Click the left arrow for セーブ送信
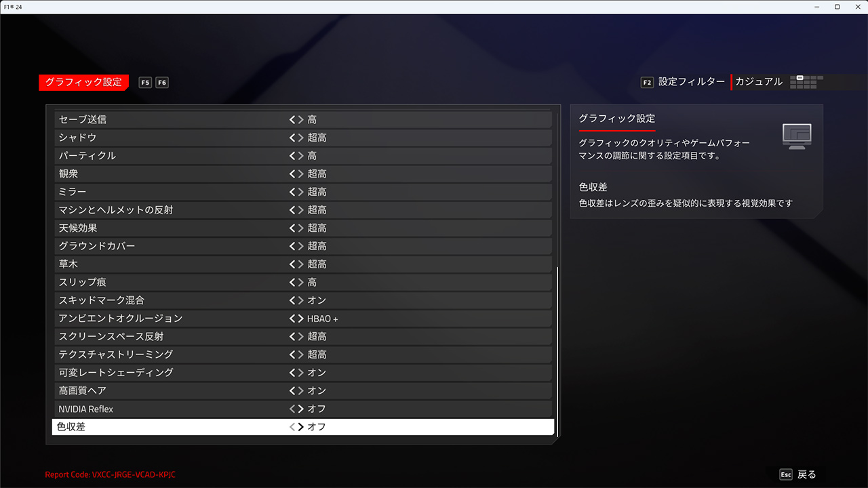Screen dimensions: 868x488 [292, 119]
